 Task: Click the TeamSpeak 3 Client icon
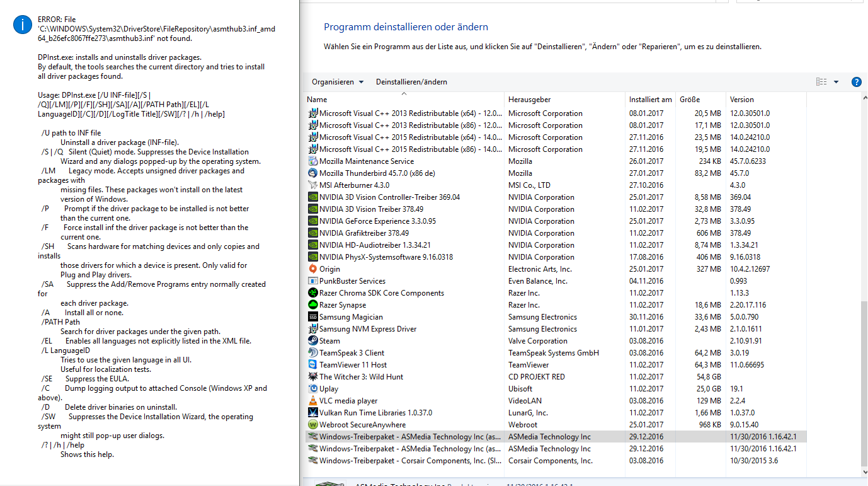coord(313,353)
